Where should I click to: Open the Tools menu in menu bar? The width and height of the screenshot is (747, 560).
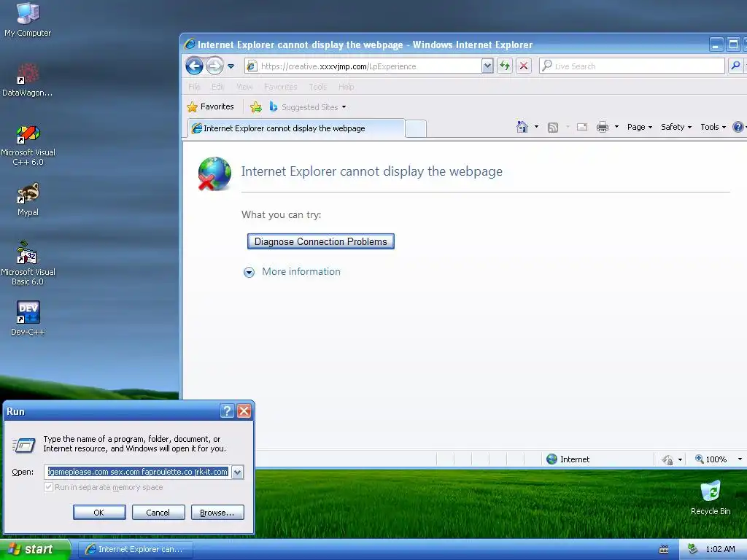click(318, 87)
